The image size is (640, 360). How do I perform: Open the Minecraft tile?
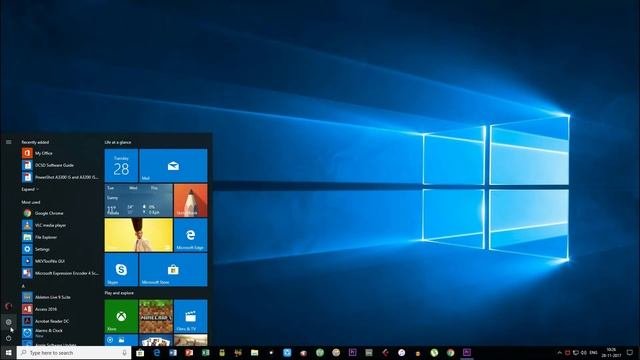[x=156, y=316]
